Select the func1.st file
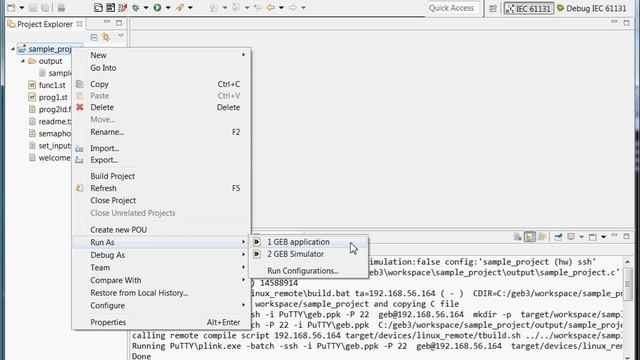Viewport: 640px width, 360px height. pyautogui.click(x=52, y=85)
